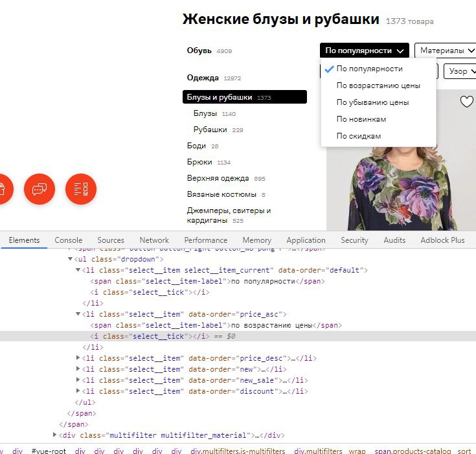The width and height of the screenshot is (476, 454).
Task: Select the span по возрастанию цены DOM line
Action: (216, 325)
